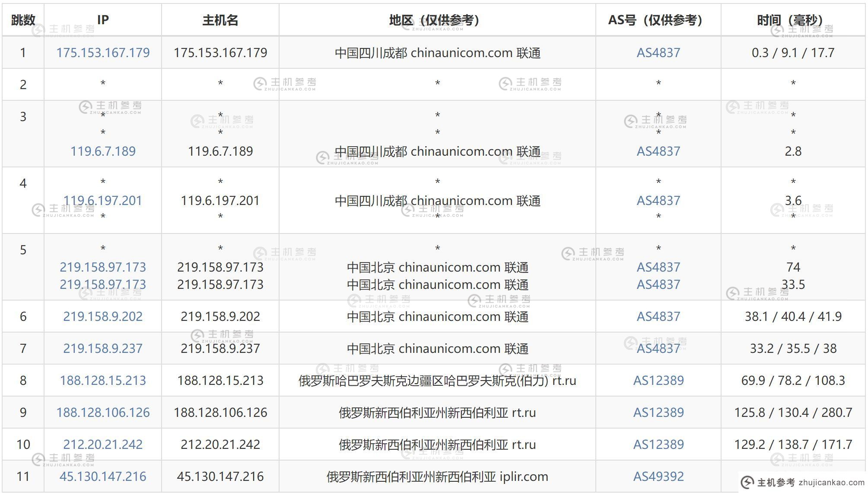Open AS12389 link in hop 8 row
Screen dimensions: 868x493
[x=658, y=381]
